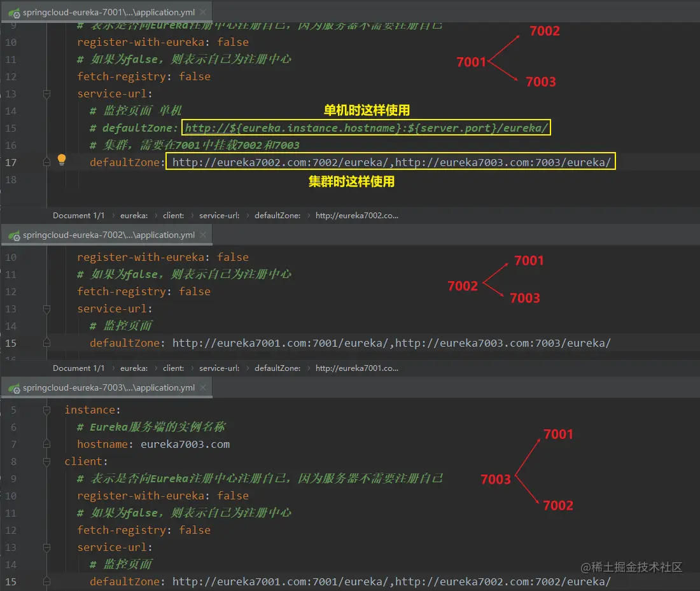Collapse service-url fold marker in 7001 editor
This screenshot has height=591, width=700.
pos(46,94)
